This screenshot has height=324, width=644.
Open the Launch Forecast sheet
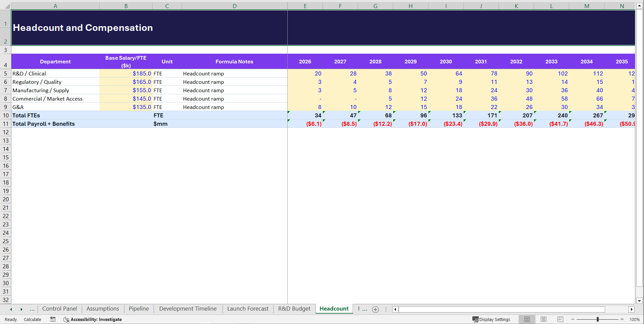[248, 309]
